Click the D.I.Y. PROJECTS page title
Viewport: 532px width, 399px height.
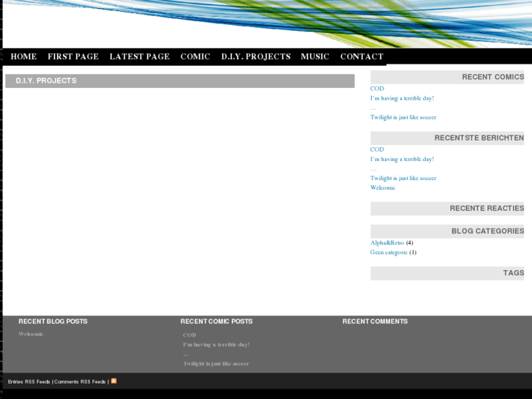click(46, 81)
